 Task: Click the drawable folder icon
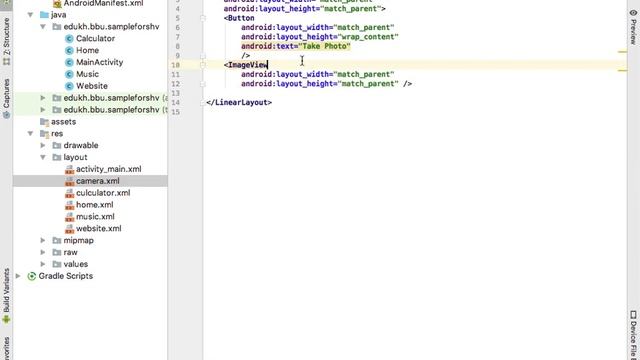(57, 145)
